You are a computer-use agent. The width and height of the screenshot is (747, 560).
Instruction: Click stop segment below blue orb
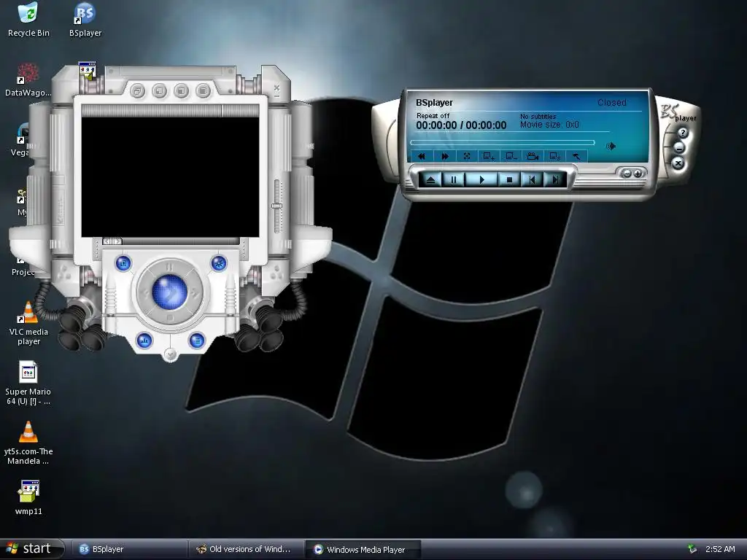(169, 318)
